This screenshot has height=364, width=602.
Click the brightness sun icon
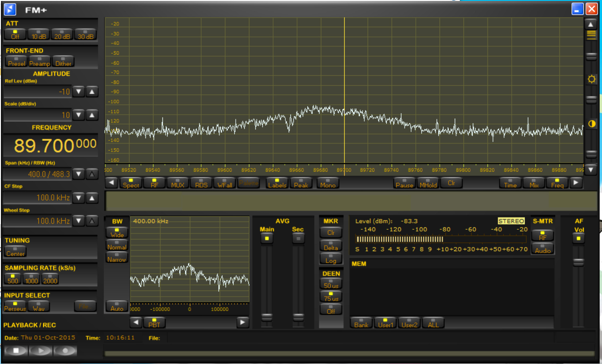592,79
